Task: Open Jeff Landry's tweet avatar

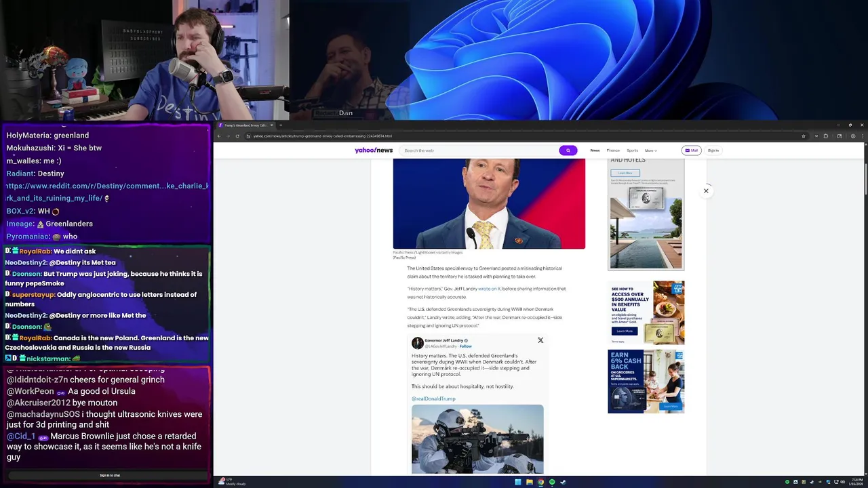Action: tap(417, 343)
